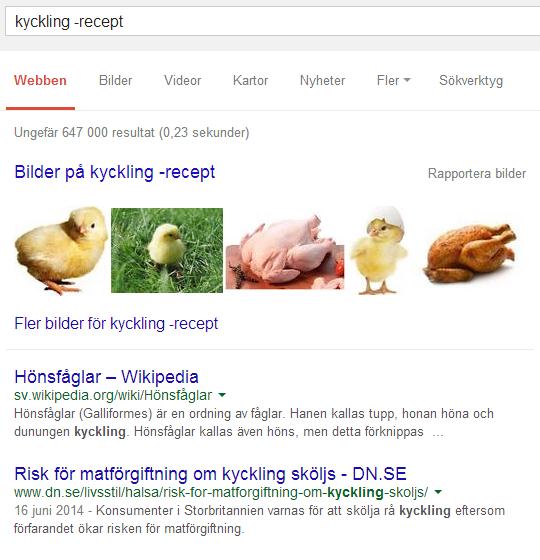
Task: Open the chick wearing eggshell thumbnail
Action: click(x=380, y=250)
